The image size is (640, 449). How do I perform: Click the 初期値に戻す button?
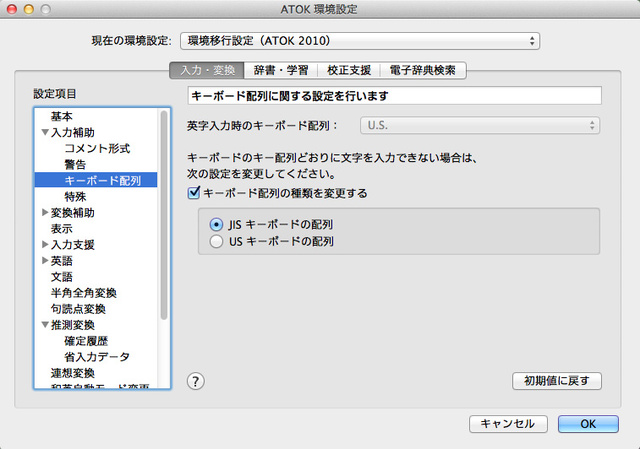point(557,381)
